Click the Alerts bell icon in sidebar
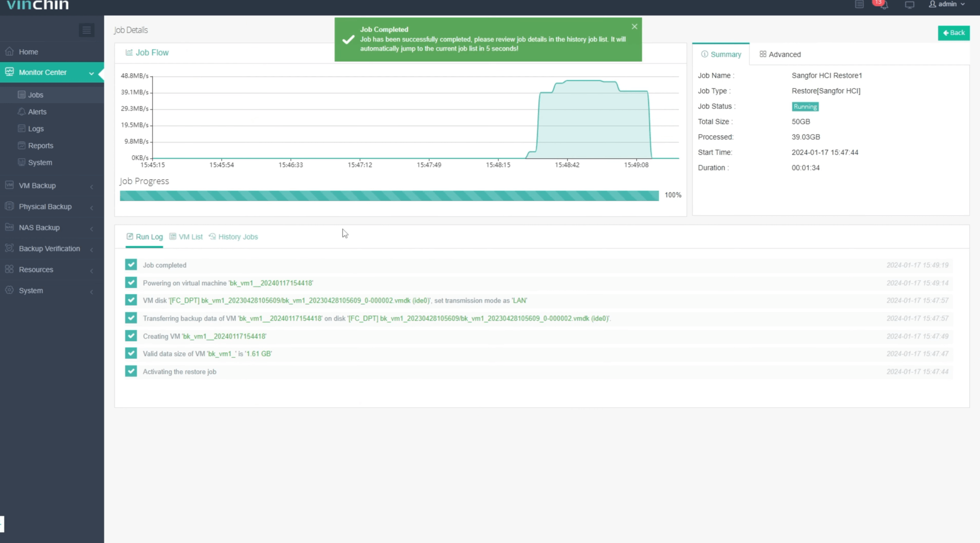The height and width of the screenshot is (543, 980). [x=22, y=112]
